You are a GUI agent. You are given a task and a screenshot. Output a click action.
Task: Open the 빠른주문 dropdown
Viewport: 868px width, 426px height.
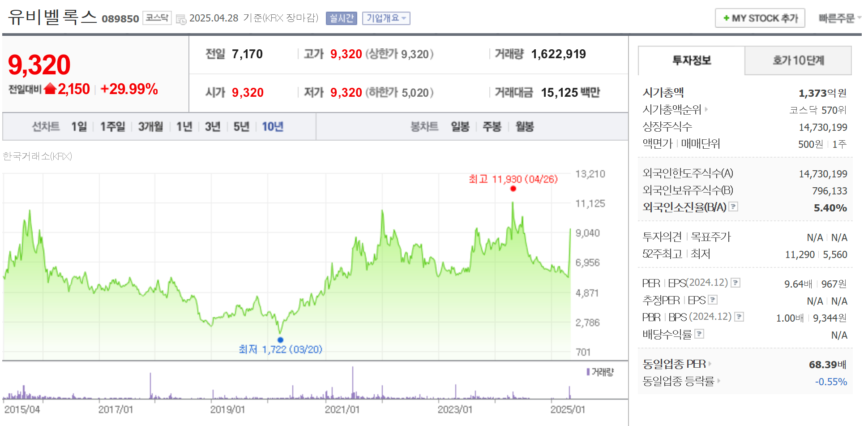(839, 18)
